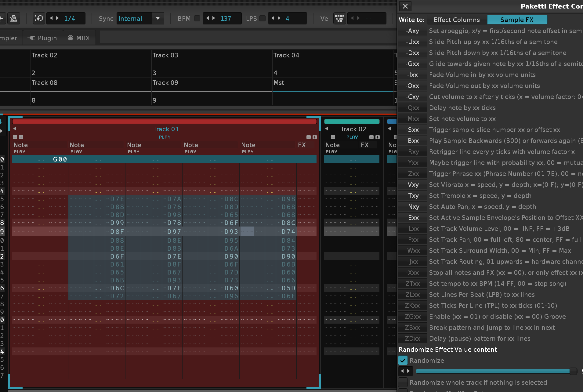The height and width of the screenshot is (392, 583).
Task: Toggle the metronome icon
Action: [13, 19]
